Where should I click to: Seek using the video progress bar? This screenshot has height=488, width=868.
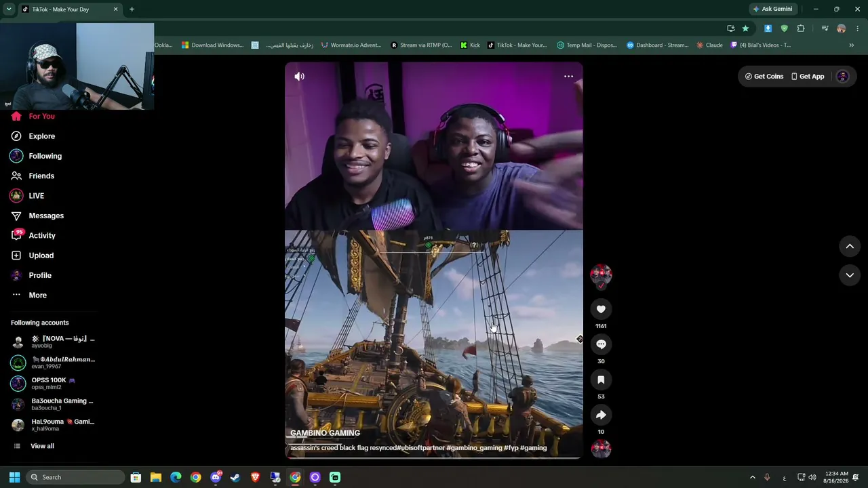(433, 457)
